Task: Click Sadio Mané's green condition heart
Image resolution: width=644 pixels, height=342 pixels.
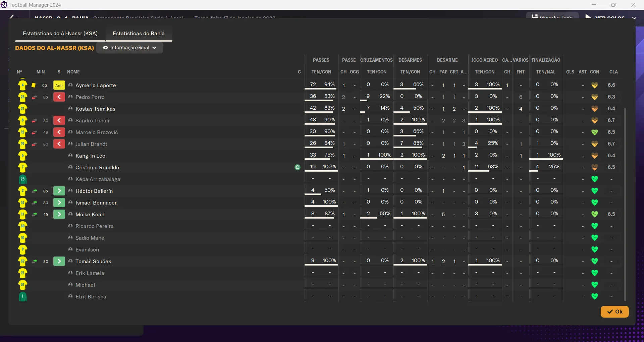Action: [x=595, y=238]
